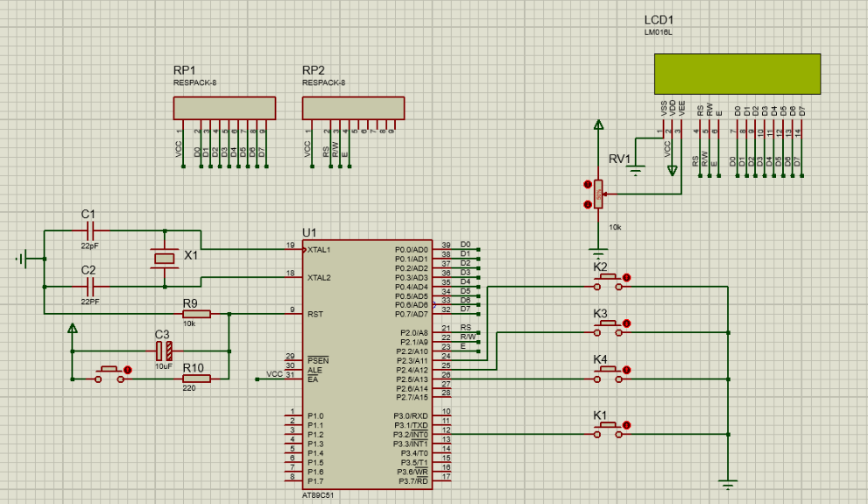Click the RESPACK-8 text under RP1
Viewport: 868px width, 504px height.
click(x=194, y=82)
